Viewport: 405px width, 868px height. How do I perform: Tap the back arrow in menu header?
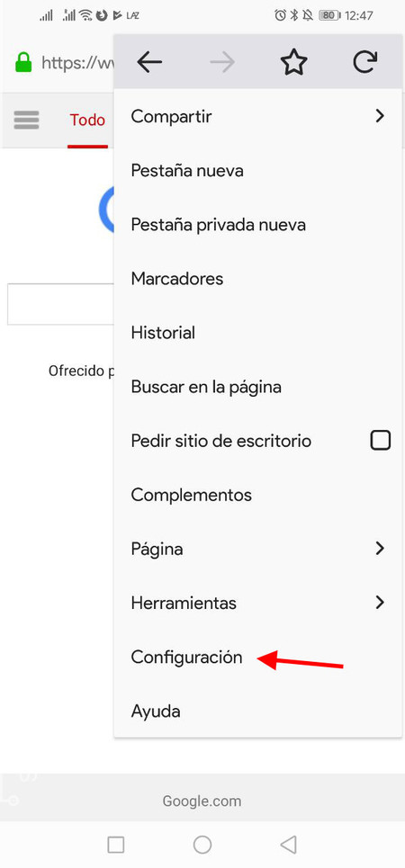point(149,63)
